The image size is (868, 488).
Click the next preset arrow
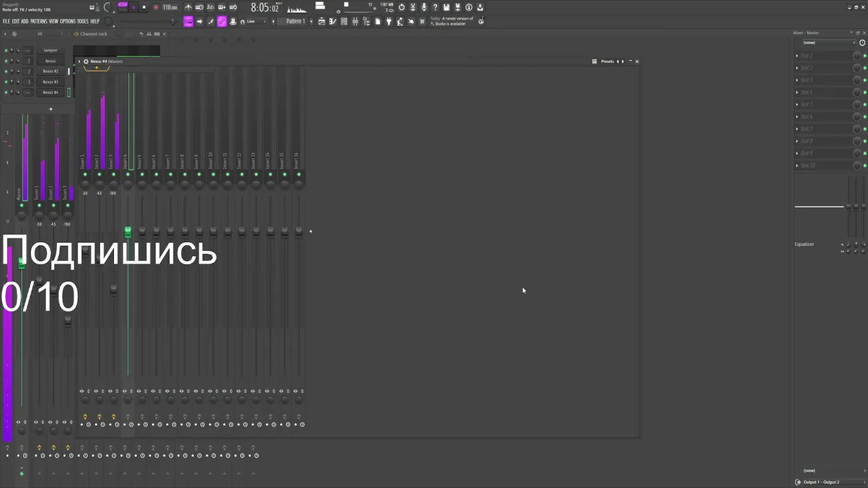[x=623, y=62]
